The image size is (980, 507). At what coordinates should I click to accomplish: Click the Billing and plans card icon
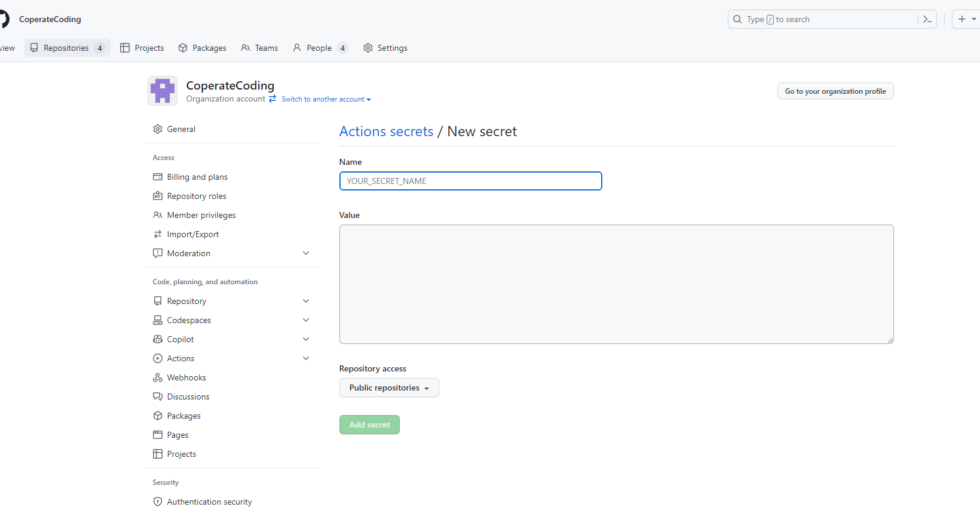tap(158, 177)
